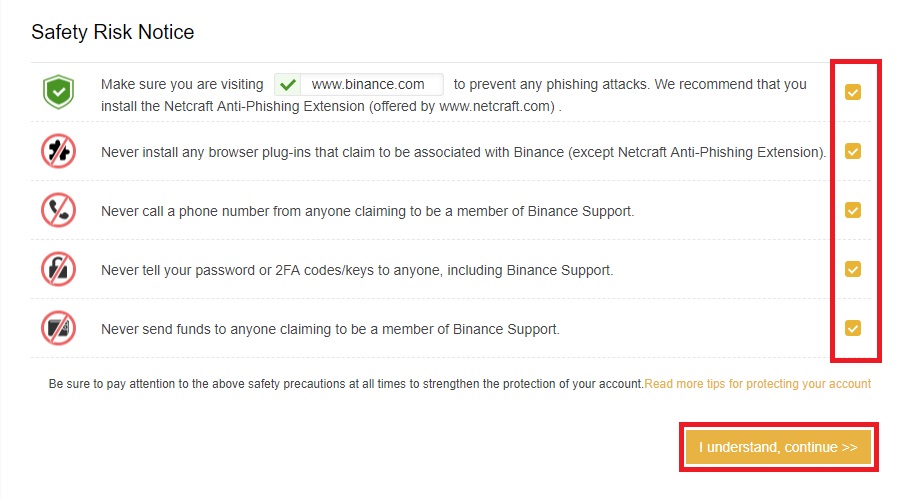Click the crossed-out phone call icon
Viewport: 900px width, 498px height.
[58, 210]
